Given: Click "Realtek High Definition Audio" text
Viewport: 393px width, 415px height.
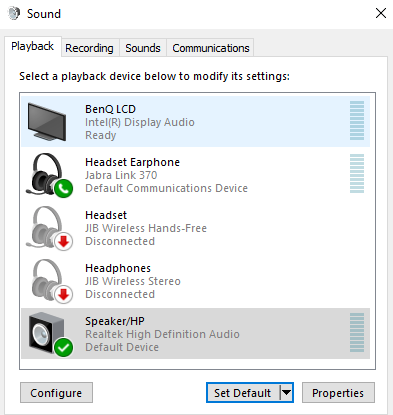Looking at the screenshot, I should pyautogui.click(x=162, y=334).
